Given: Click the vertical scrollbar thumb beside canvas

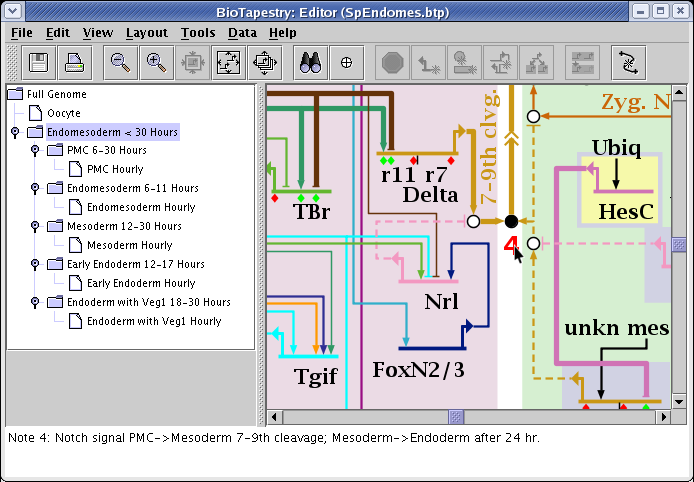Looking at the screenshot, I should [x=679, y=245].
